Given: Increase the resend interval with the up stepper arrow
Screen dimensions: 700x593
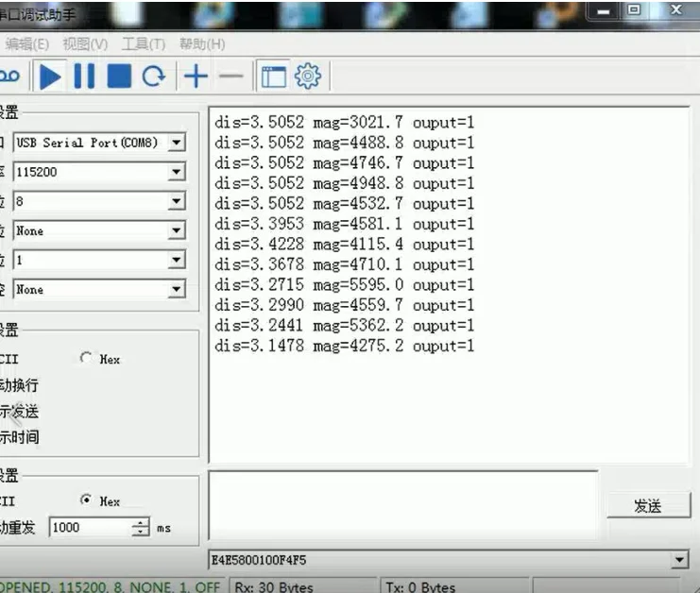Looking at the screenshot, I should 141,523.
